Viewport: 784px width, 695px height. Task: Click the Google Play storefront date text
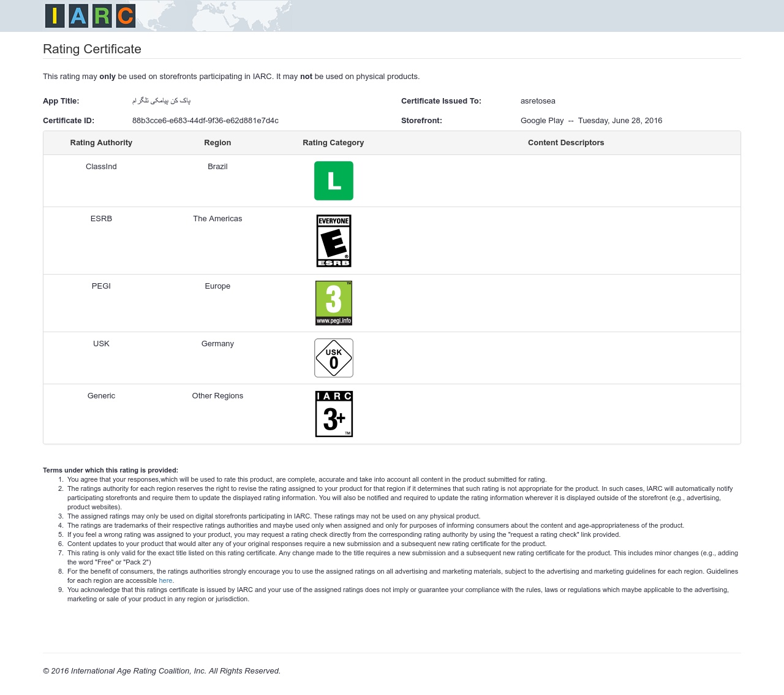coord(591,121)
